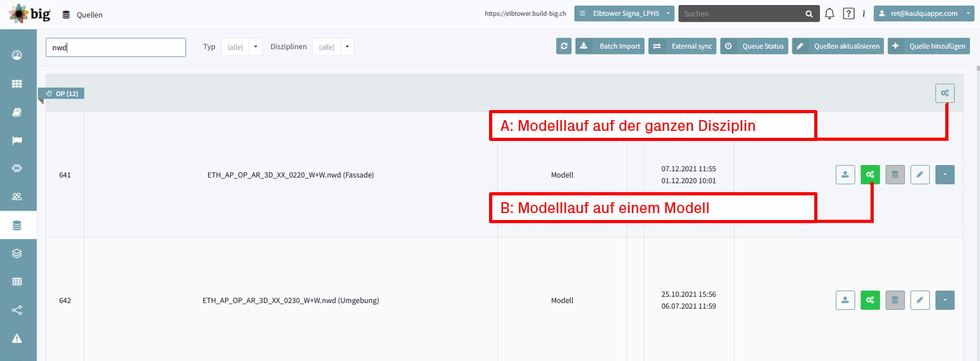Click green model run icon for row 641

[x=870, y=174]
